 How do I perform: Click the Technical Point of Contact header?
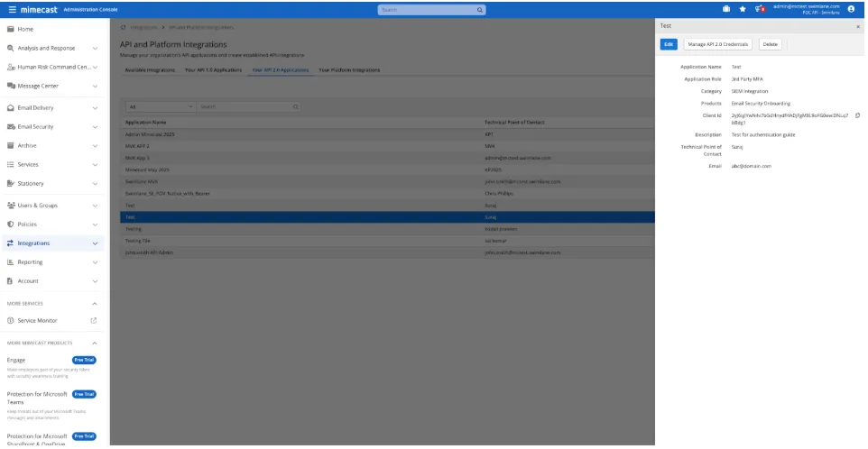pyautogui.click(x=514, y=123)
